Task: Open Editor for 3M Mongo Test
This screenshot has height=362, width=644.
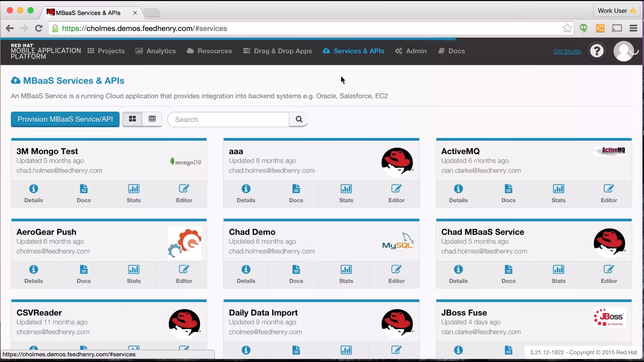Action: coord(184,194)
